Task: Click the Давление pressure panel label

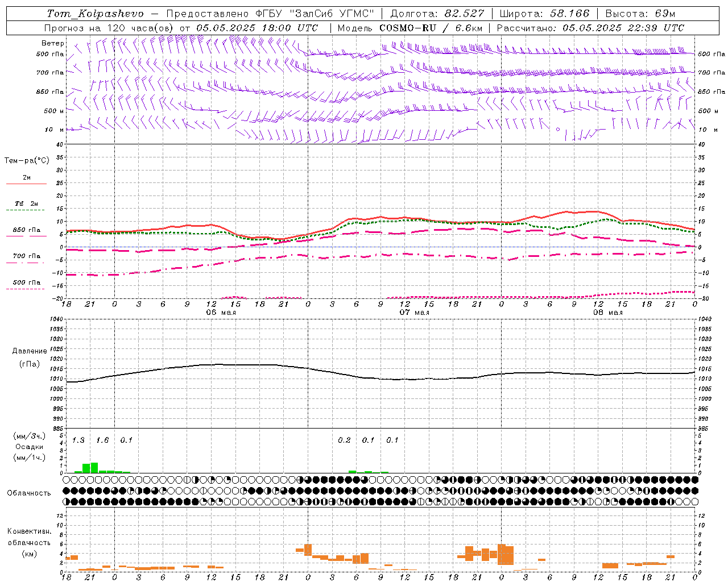Action: (30, 351)
